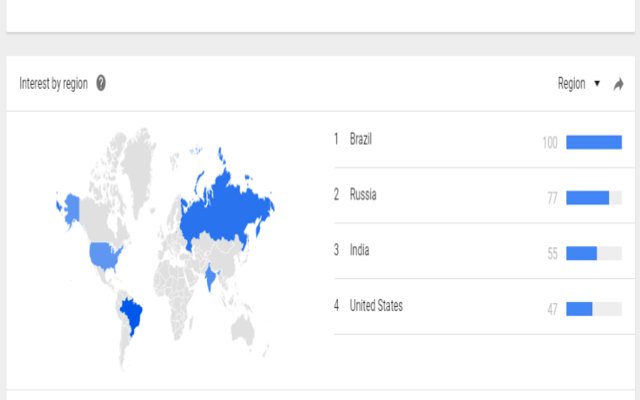The height and width of the screenshot is (400, 640).
Task: Open the United States region link
Action: [x=376, y=306]
